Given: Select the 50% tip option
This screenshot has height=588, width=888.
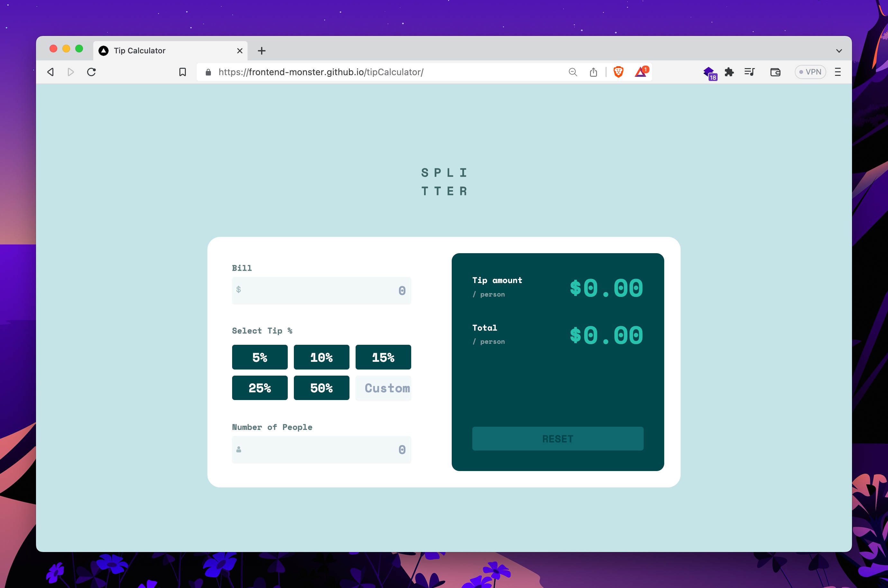Looking at the screenshot, I should pos(321,387).
